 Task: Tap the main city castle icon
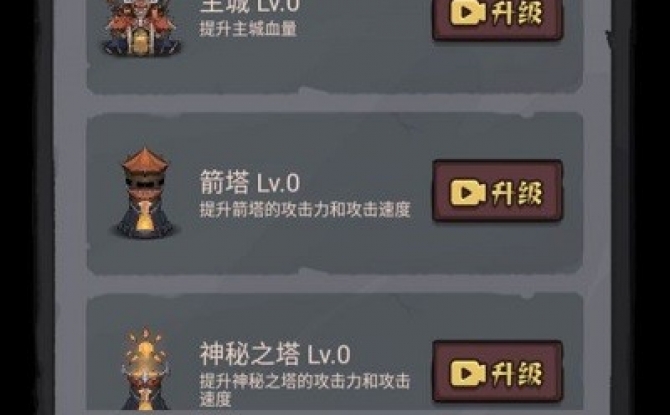[141, 28]
